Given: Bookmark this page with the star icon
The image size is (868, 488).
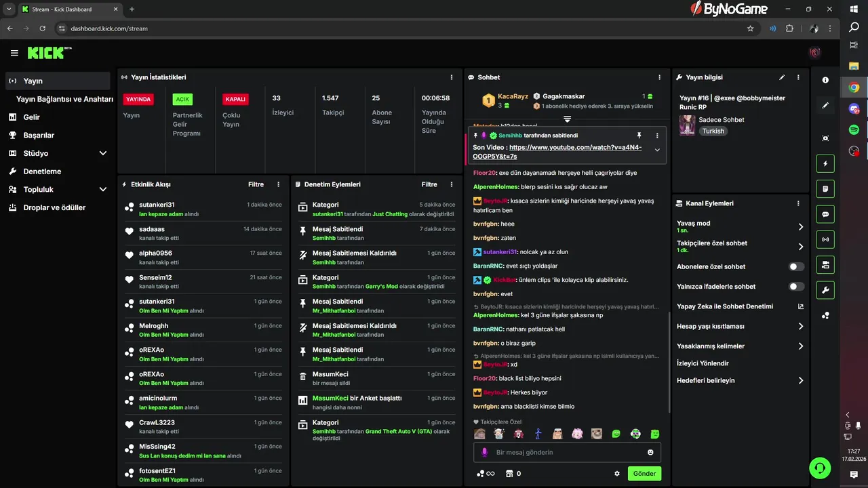Looking at the screenshot, I should click(750, 28).
